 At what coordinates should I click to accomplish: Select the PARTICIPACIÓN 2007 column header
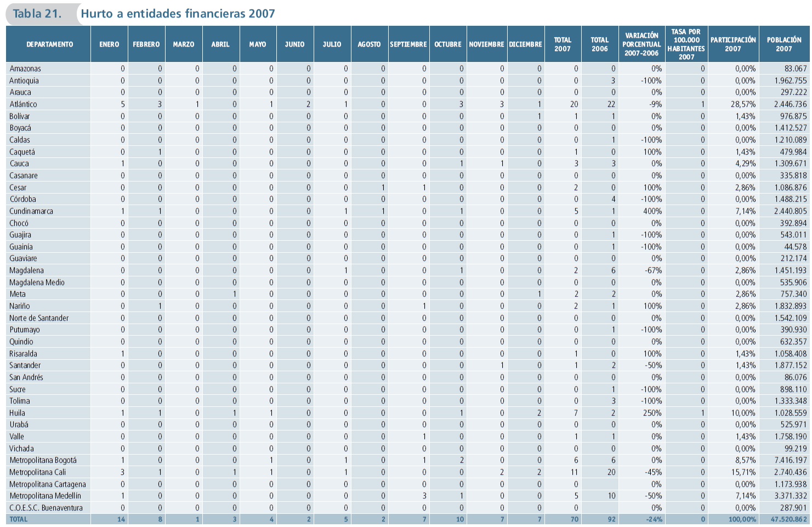click(x=733, y=44)
